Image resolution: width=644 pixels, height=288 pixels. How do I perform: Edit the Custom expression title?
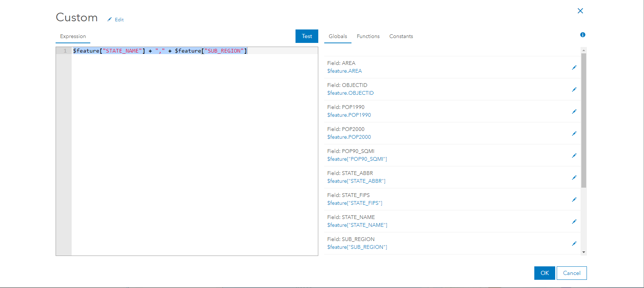tap(116, 19)
